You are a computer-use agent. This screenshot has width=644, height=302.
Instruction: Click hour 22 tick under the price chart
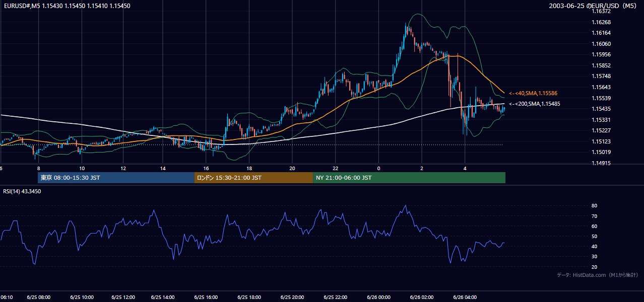pos(335,168)
